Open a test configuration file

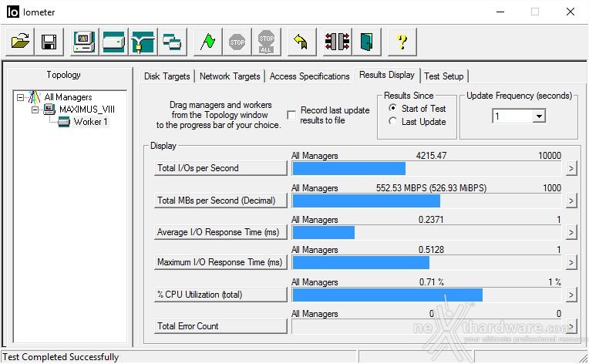20,42
